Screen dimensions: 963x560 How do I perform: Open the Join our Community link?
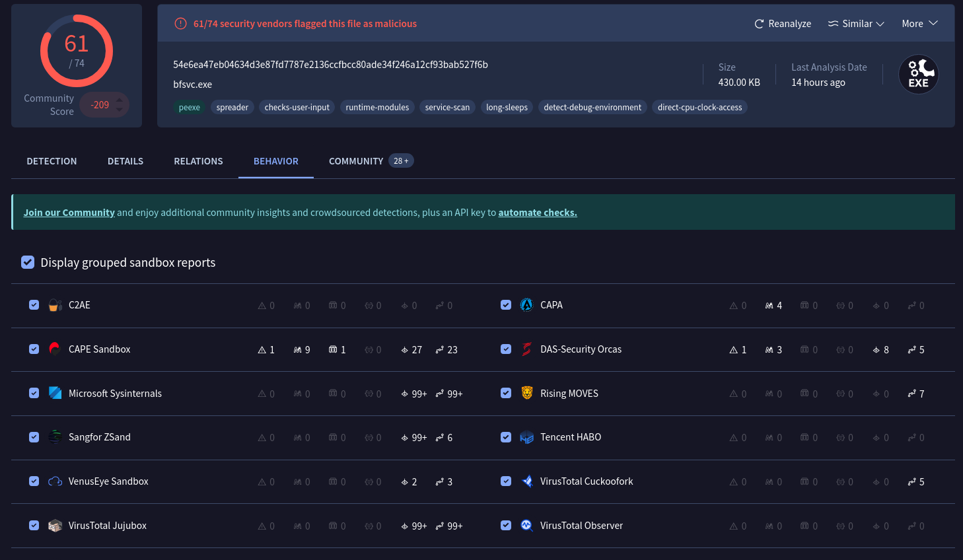(69, 213)
